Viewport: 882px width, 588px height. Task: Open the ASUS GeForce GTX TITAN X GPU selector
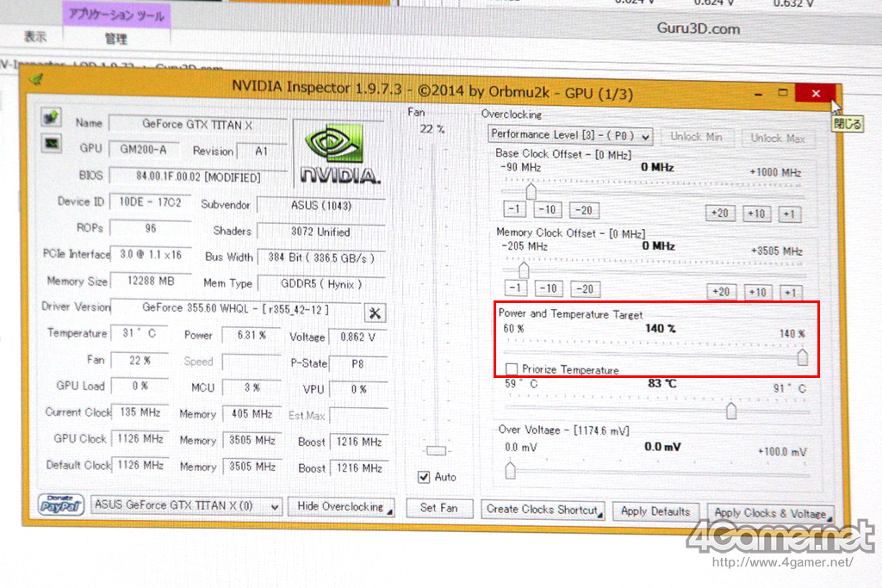(x=187, y=505)
